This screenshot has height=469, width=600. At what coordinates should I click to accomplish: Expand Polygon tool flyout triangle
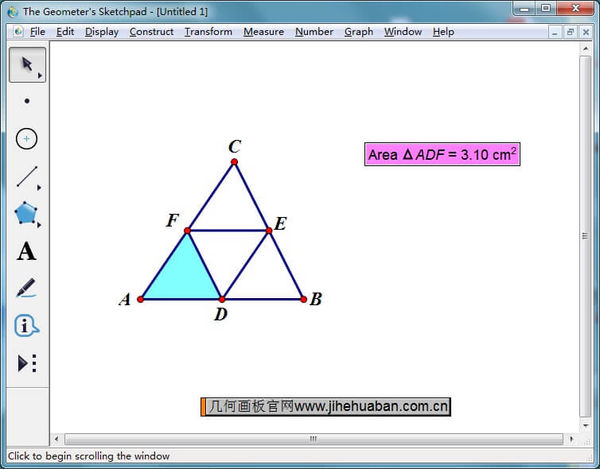tap(39, 225)
